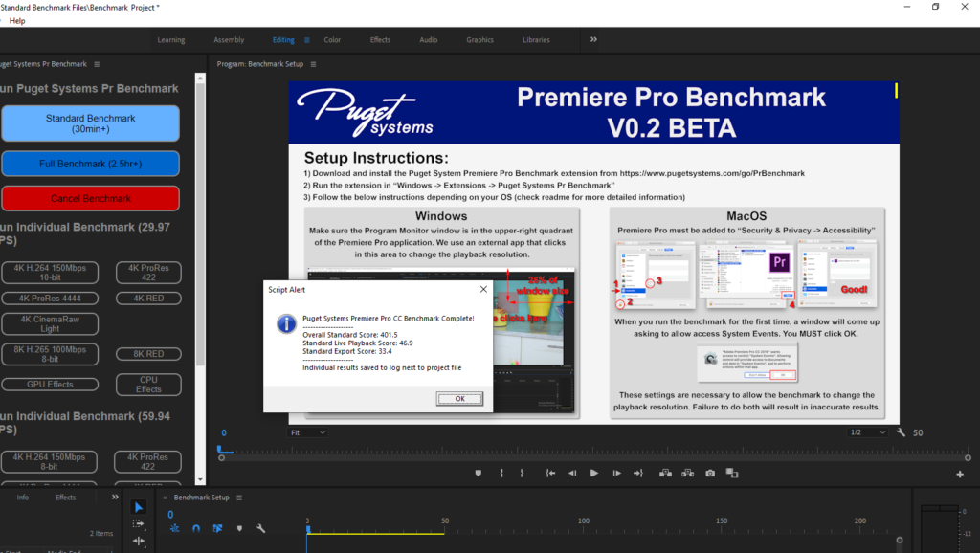
Task: Start the Full Benchmark (2.5hr+)
Action: 91,164
